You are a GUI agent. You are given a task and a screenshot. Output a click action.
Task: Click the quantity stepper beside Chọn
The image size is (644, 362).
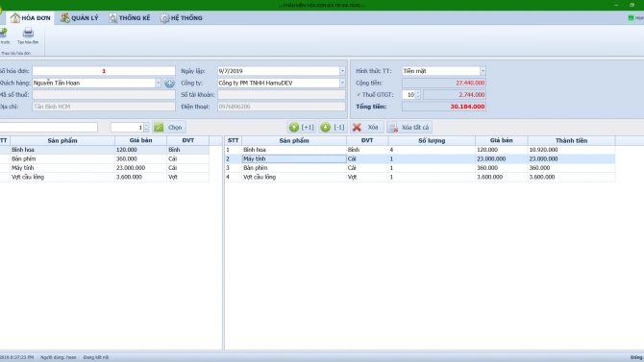coord(146,128)
